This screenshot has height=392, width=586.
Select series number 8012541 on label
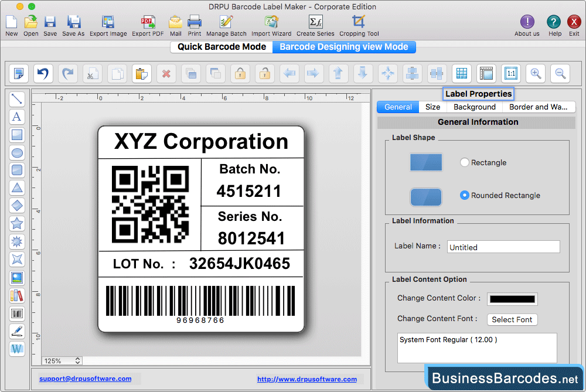(x=251, y=238)
